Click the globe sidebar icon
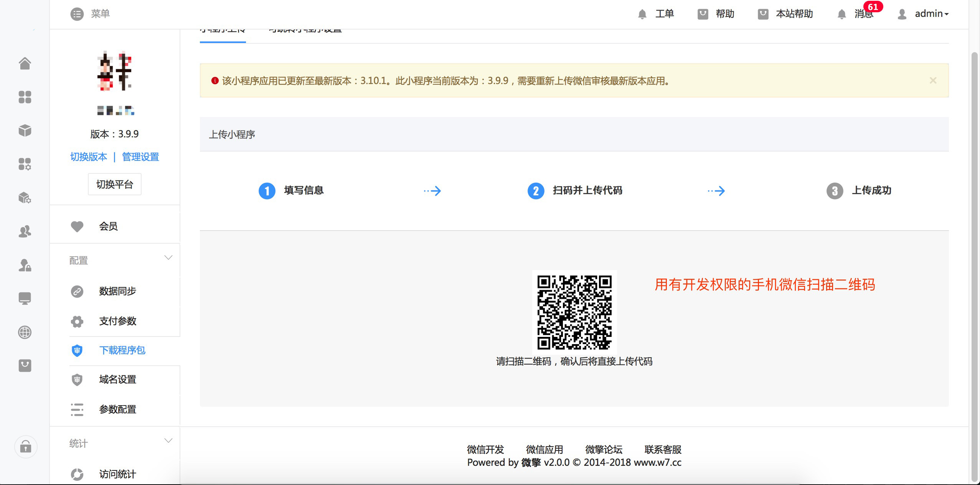The height and width of the screenshot is (485, 980). (25, 332)
